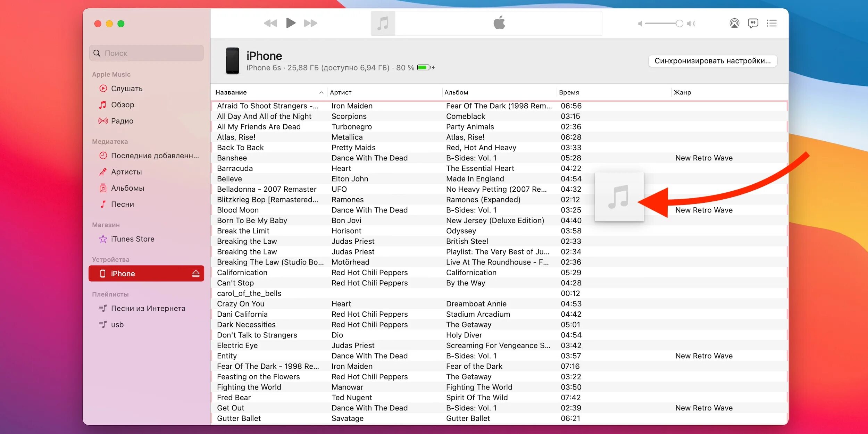Screen dimensions: 868x434
Task: Click the high volume speaker icon
Action: pyautogui.click(x=691, y=24)
